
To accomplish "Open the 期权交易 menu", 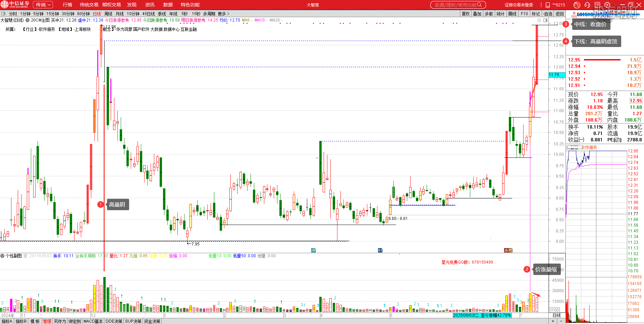I will 111,5.
